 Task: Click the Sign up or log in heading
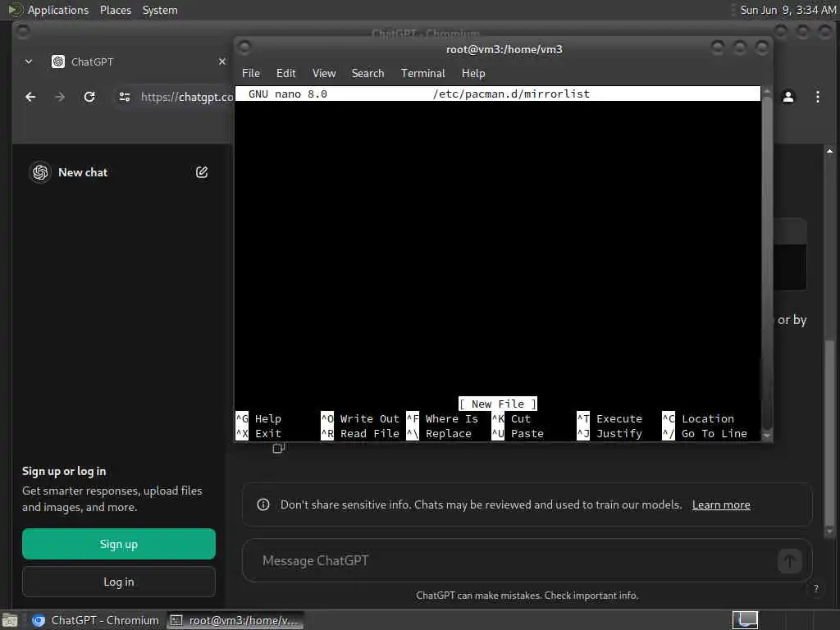(x=64, y=472)
